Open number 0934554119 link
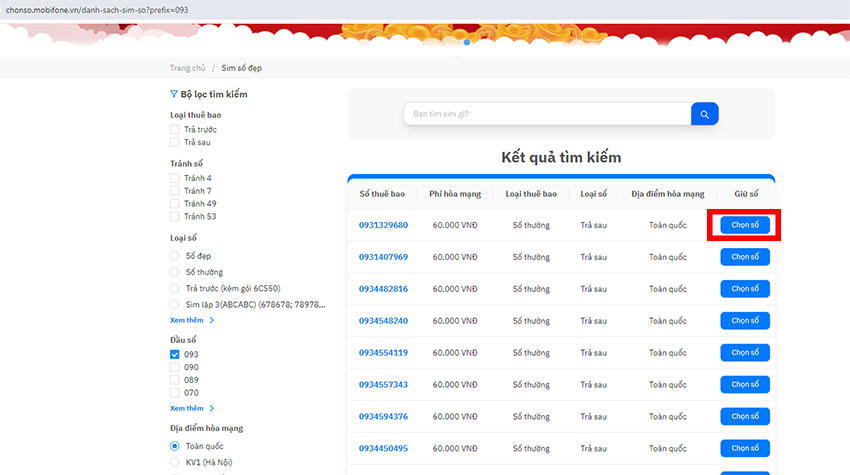 [x=383, y=352]
